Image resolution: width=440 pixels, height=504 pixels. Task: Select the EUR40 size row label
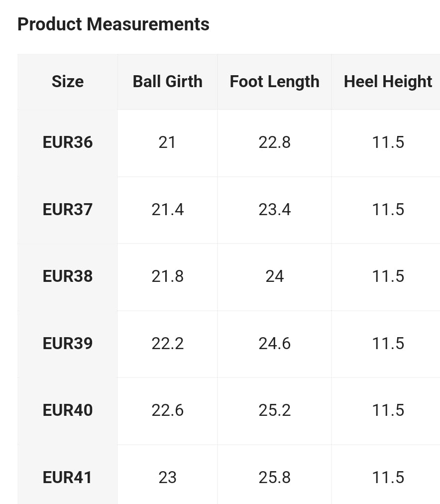pos(68,410)
